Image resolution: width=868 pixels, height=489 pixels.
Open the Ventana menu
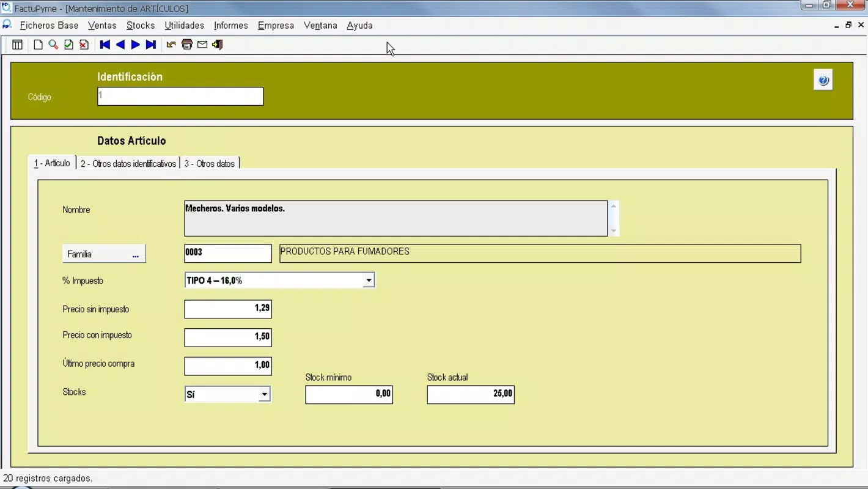(320, 26)
